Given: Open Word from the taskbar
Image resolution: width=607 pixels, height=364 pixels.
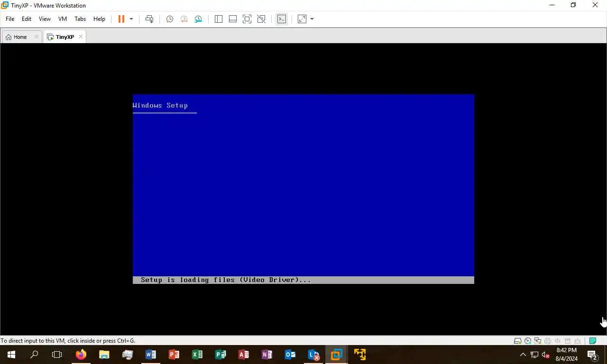Looking at the screenshot, I should pyautogui.click(x=151, y=355).
